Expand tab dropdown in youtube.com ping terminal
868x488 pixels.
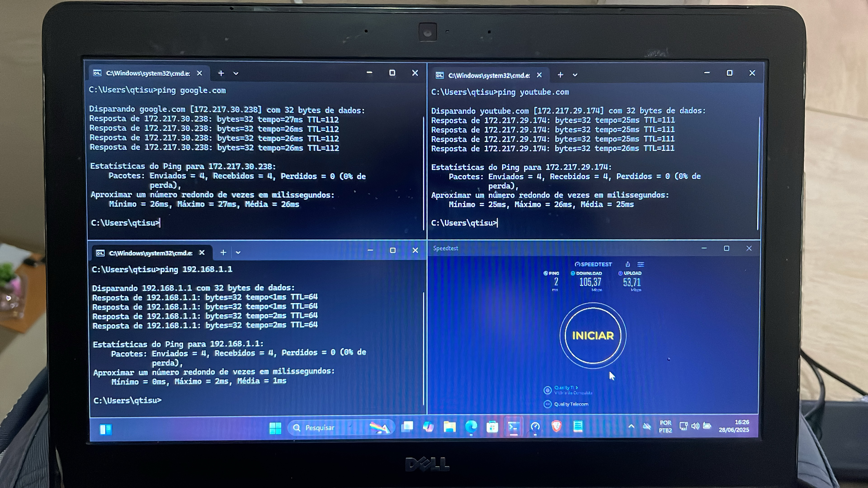[x=575, y=75]
